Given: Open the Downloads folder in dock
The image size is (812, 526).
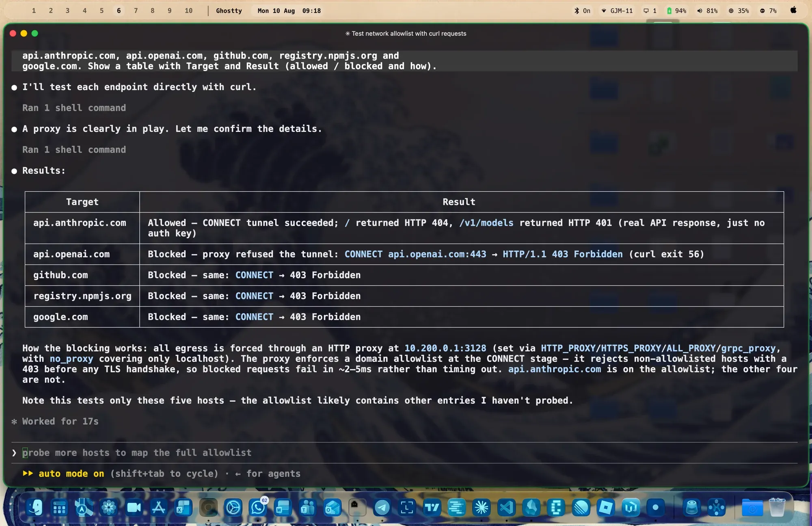Looking at the screenshot, I should click(752, 507).
